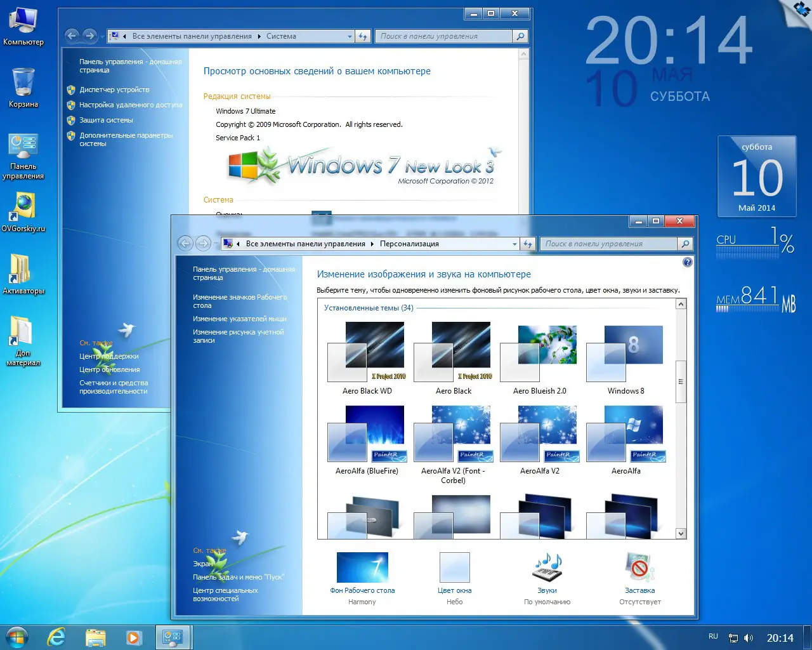The width and height of the screenshot is (812, 650).
Task: Click Все элементы панели управления in Персонализация
Action: coord(305,244)
